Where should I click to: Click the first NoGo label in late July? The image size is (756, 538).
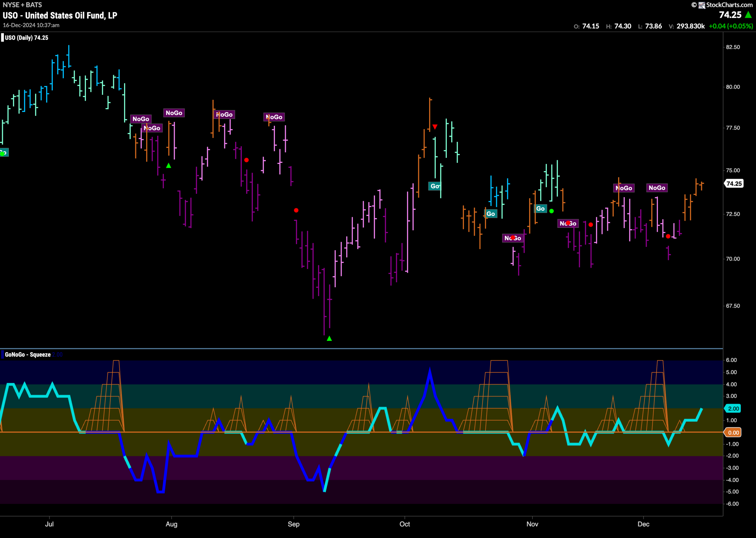141,119
